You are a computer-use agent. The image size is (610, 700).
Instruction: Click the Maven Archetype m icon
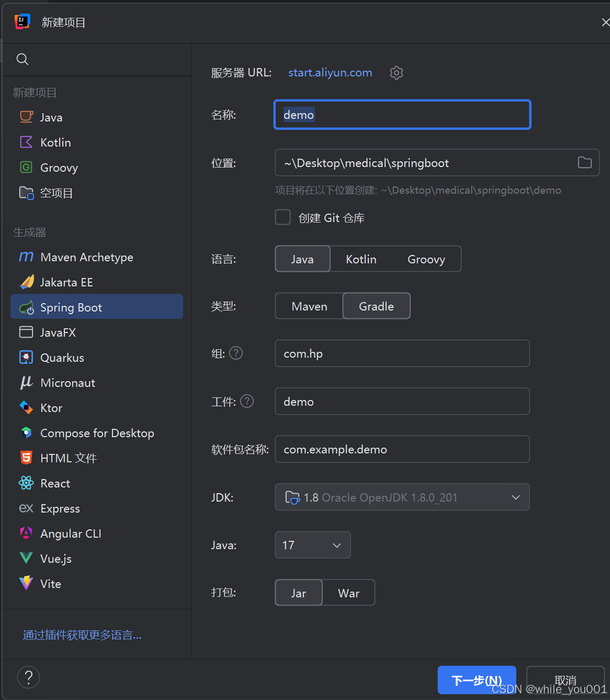[x=26, y=257]
